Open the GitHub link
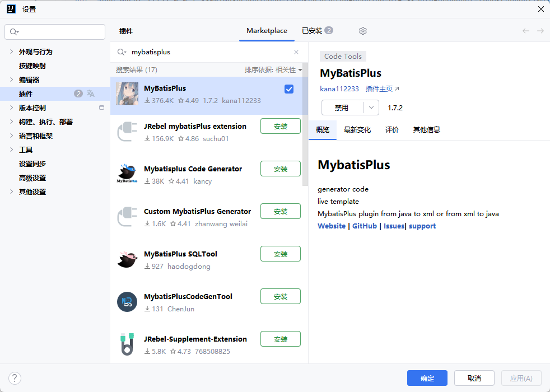Image resolution: width=550 pixels, height=392 pixels. (x=364, y=226)
